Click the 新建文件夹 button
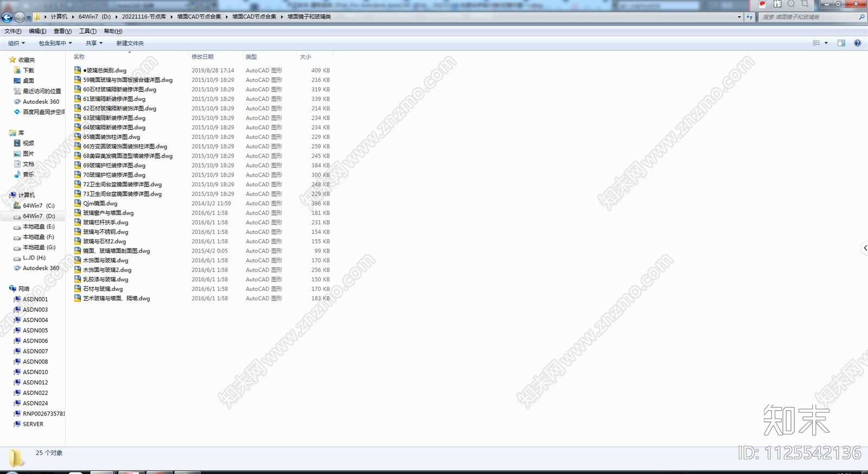 click(130, 43)
